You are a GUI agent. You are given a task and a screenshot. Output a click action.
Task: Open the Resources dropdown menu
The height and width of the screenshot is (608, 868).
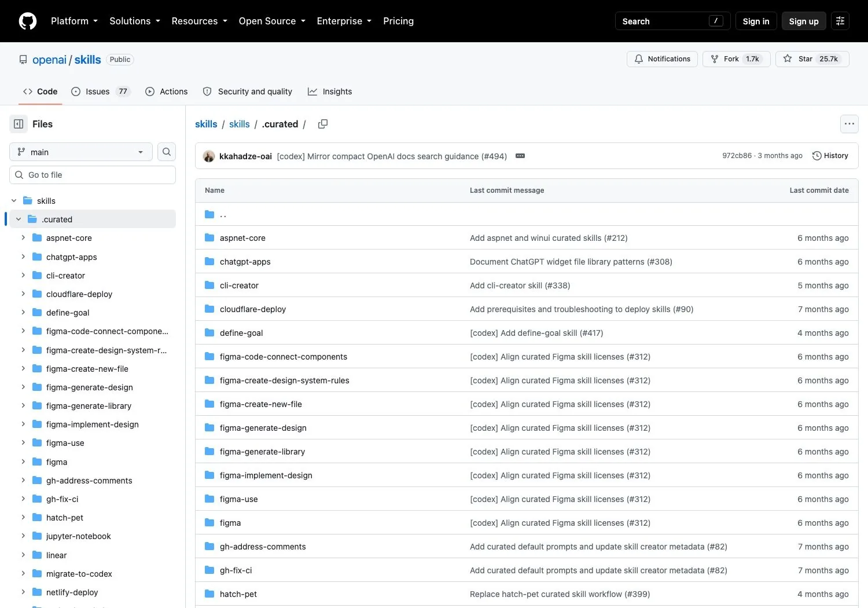point(200,21)
